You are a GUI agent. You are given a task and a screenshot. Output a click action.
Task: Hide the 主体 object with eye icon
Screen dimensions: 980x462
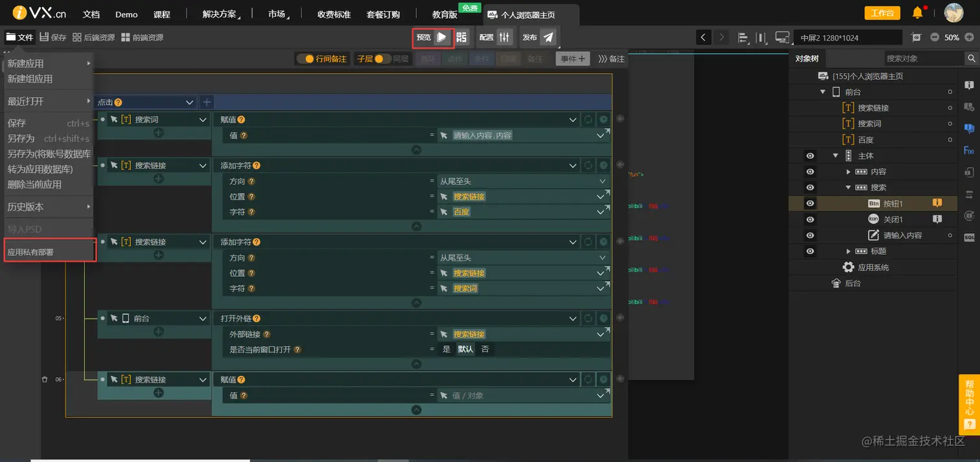coord(810,156)
